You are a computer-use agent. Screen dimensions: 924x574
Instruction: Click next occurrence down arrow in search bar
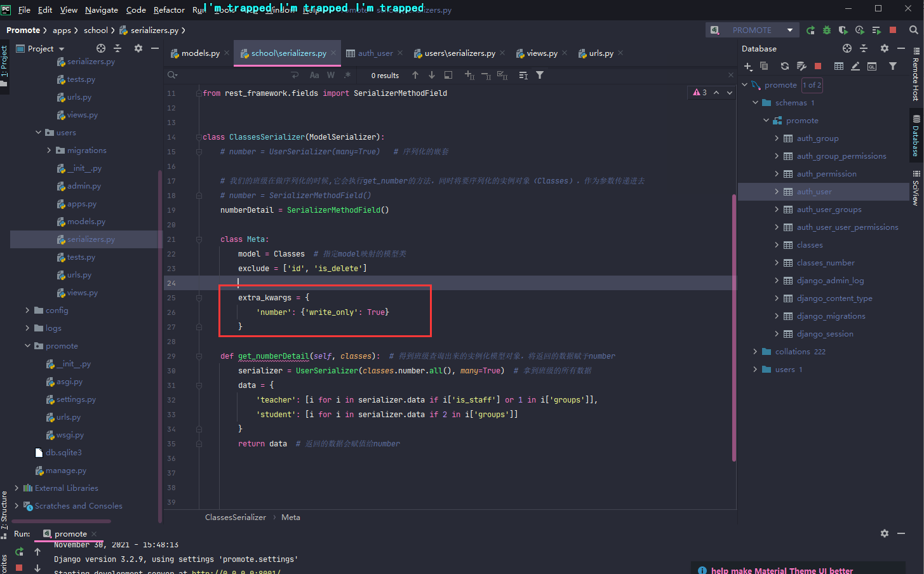(432, 75)
